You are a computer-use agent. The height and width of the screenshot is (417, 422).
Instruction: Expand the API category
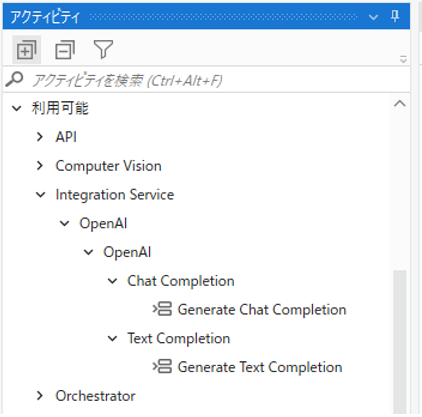(40, 137)
